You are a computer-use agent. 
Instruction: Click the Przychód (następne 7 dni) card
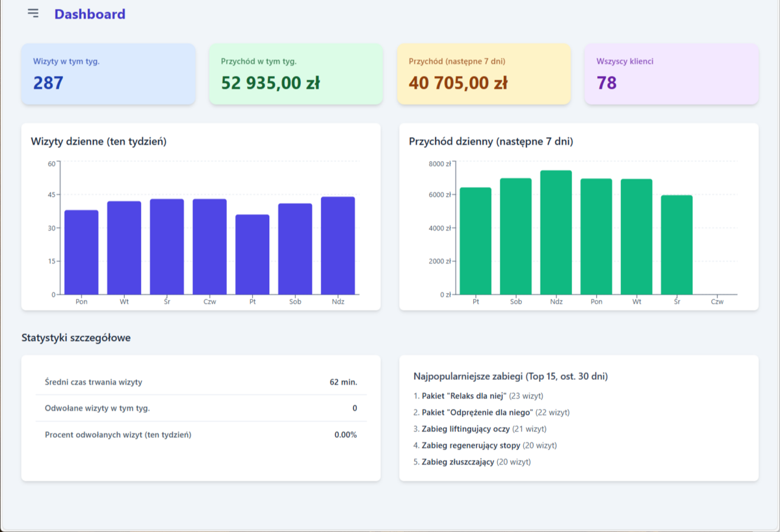point(484,74)
